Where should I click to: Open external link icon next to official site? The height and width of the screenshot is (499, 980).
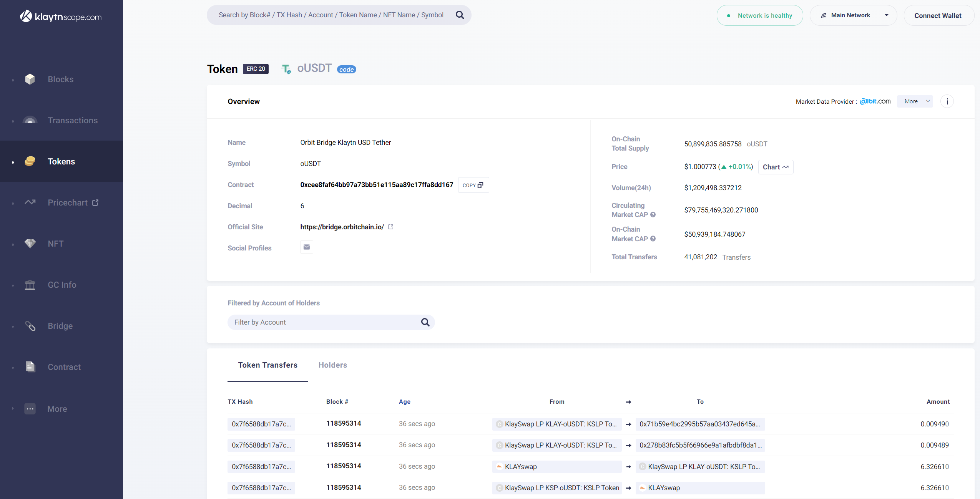click(x=391, y=227)
